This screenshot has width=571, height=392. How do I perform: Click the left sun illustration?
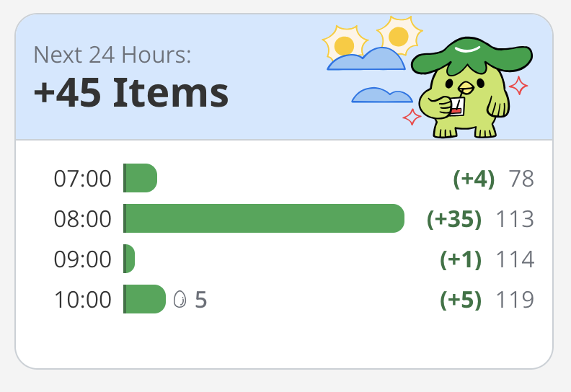coord(345,44)
